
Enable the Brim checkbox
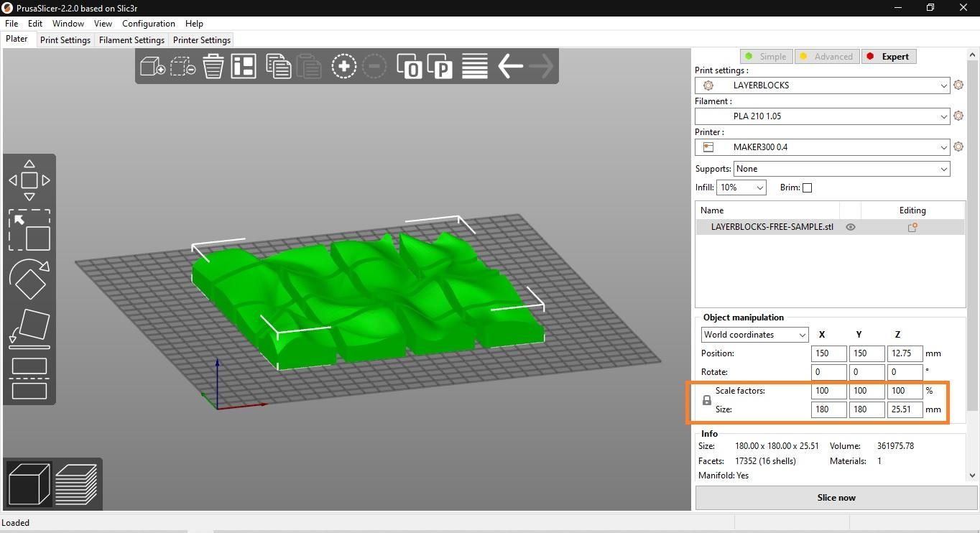(x=807, y=187)
